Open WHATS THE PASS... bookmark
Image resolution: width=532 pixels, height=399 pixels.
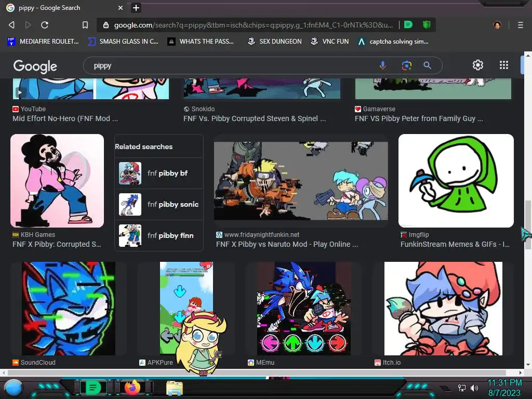pos(201,42)
